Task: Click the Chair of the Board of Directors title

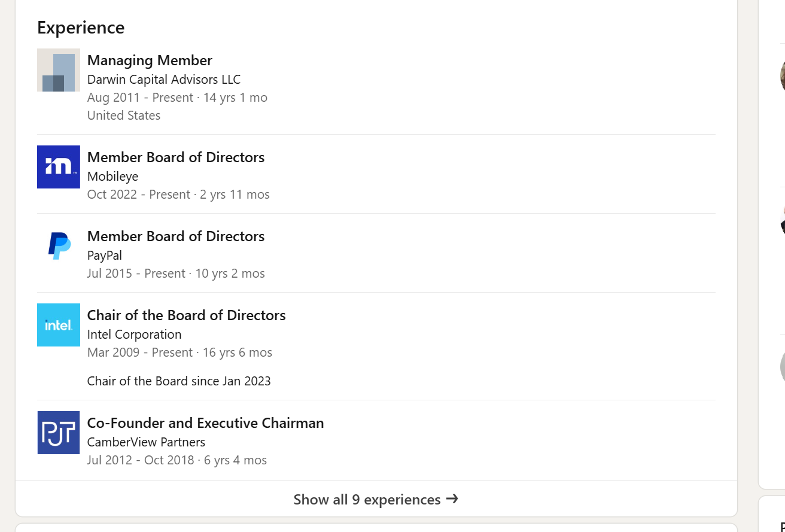Action: point(187,315)
